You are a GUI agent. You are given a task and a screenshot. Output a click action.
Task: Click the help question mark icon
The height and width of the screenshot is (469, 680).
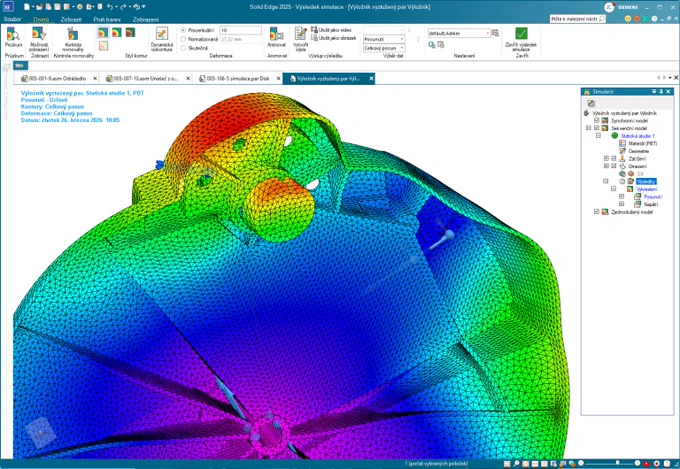pyautogui.click(x=654, y=19)
